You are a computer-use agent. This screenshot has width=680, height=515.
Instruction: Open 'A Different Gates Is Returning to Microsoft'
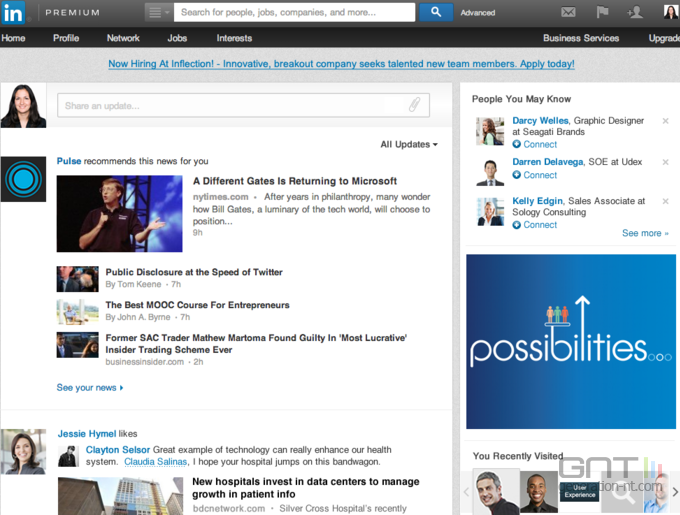pos(295,181)
